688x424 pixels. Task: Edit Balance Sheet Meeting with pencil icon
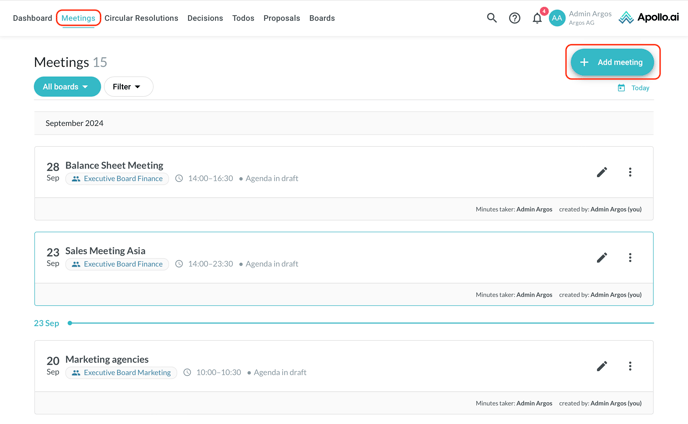coord(602,172)
